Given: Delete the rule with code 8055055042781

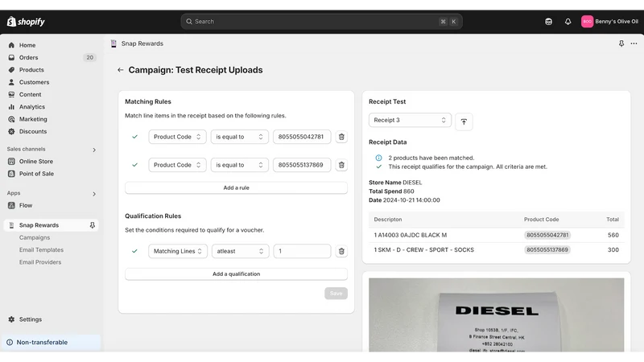Looking at the screenshot, I should click(x=341, y=137).
